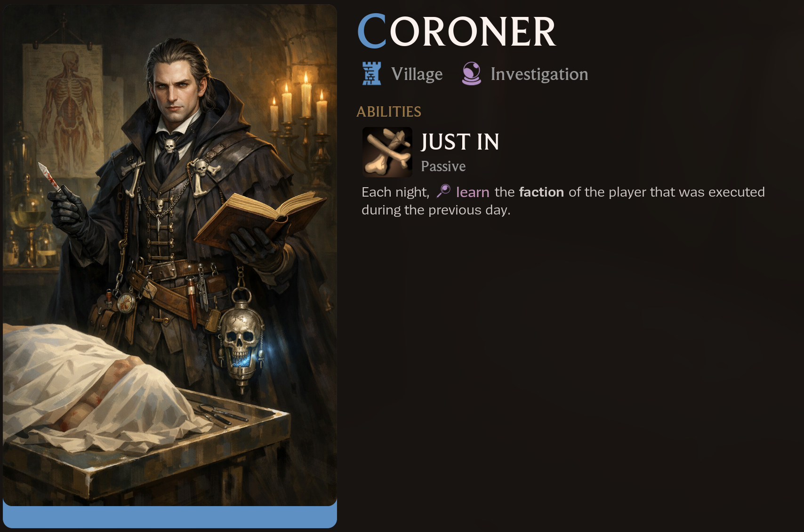
Task: Click the lit candelabra in the artwork
Action: coord(300,113)
